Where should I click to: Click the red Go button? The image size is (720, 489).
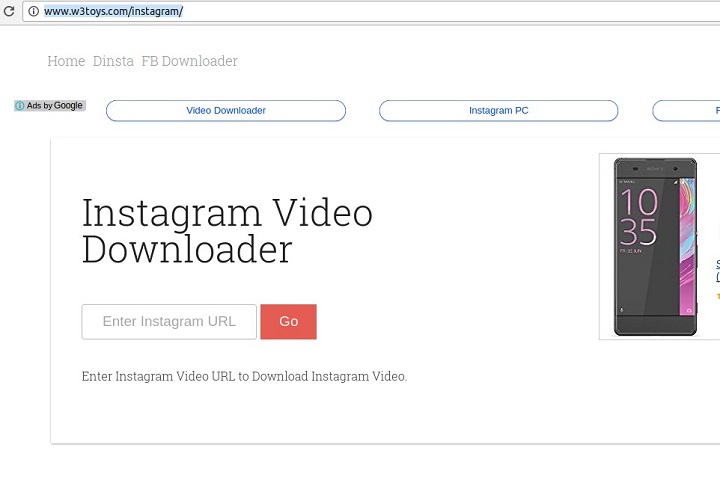(x=288, y=321)
